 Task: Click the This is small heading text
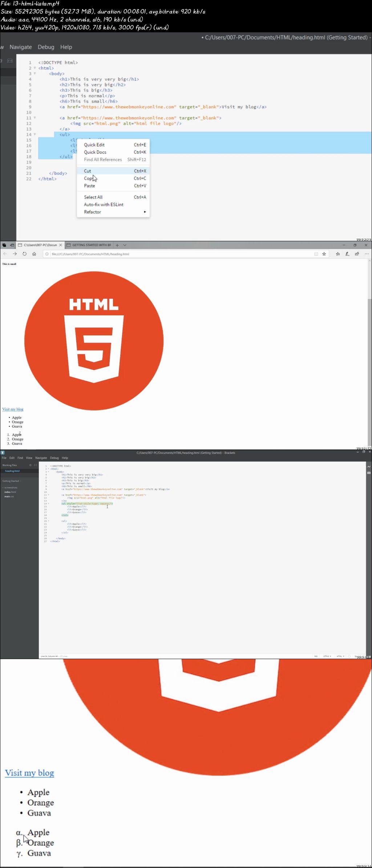pyautogui.click(x=9, y=264)
